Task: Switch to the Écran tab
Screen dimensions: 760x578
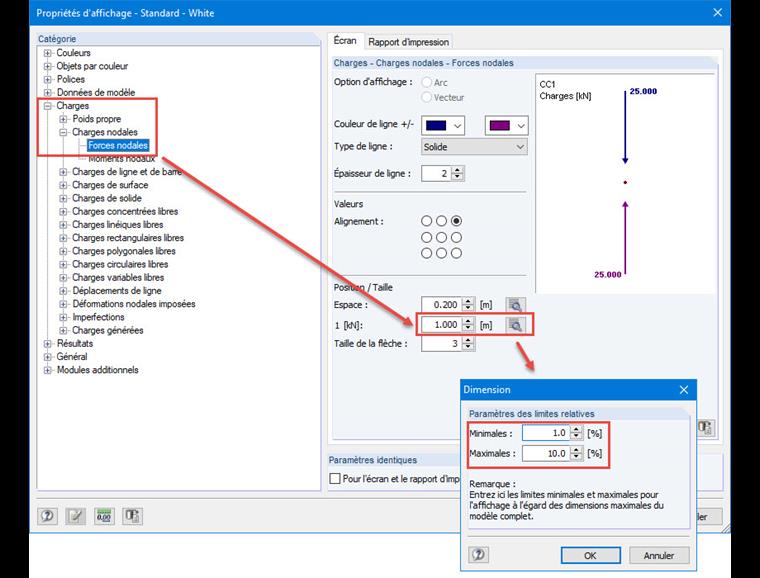Action: click(x=345, y=41)
